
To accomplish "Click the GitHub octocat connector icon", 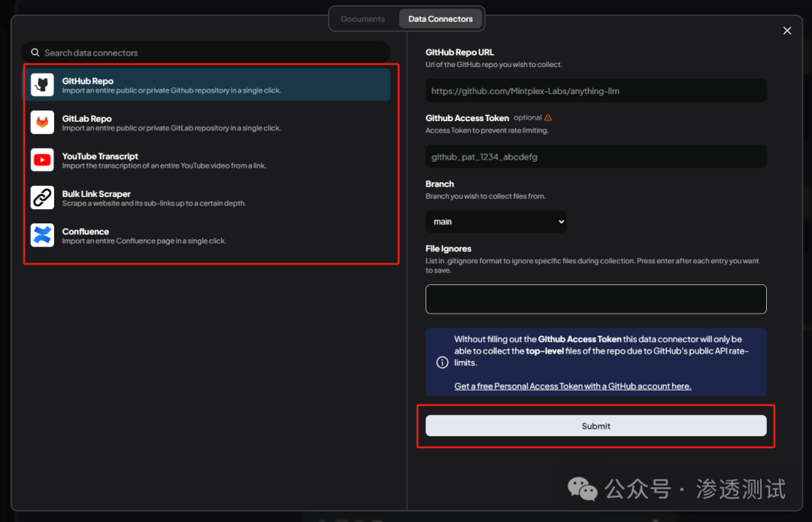I will point(42,85).
